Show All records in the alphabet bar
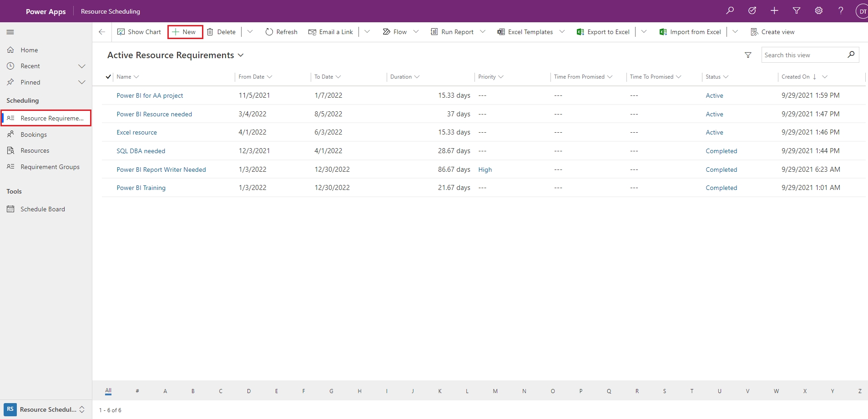Image resolution: width=868 pixels, height=419 pixels. point(108,391)
